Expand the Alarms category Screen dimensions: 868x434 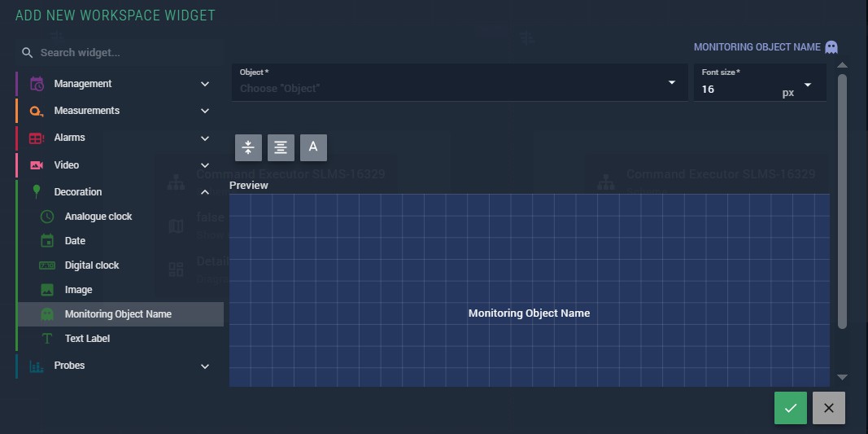205,138
